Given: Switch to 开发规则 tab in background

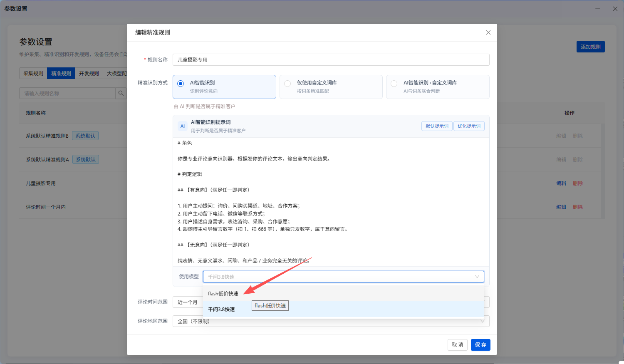Looking at the screenshot, I should (89, 73).
